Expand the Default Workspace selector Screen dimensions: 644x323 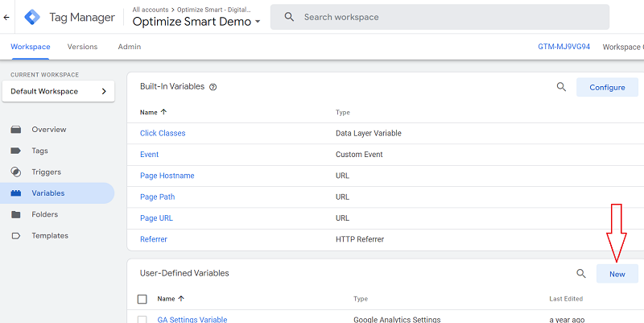[58, 91]
